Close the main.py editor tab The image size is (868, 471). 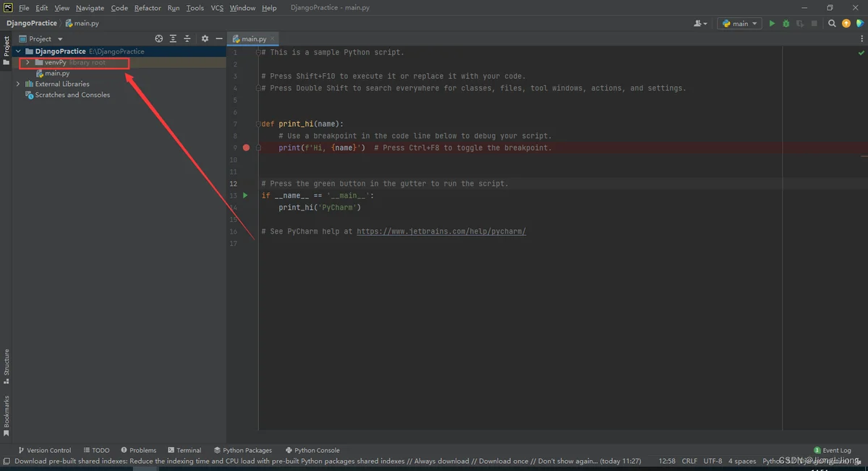click(x=273, y=39)
